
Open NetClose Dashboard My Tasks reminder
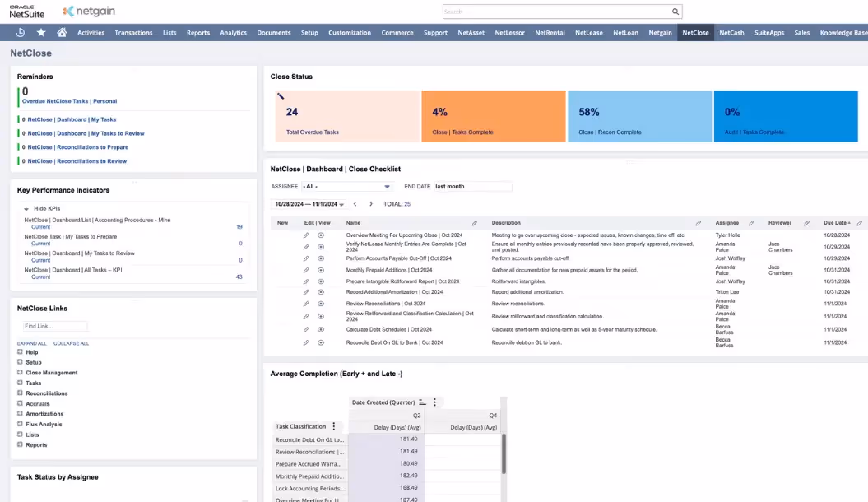72,119
